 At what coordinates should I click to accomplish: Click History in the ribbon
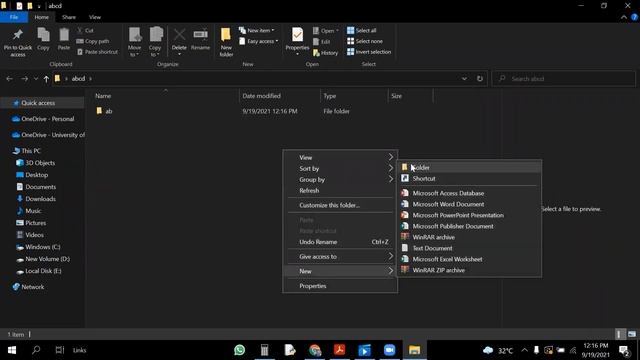point(325,53)
